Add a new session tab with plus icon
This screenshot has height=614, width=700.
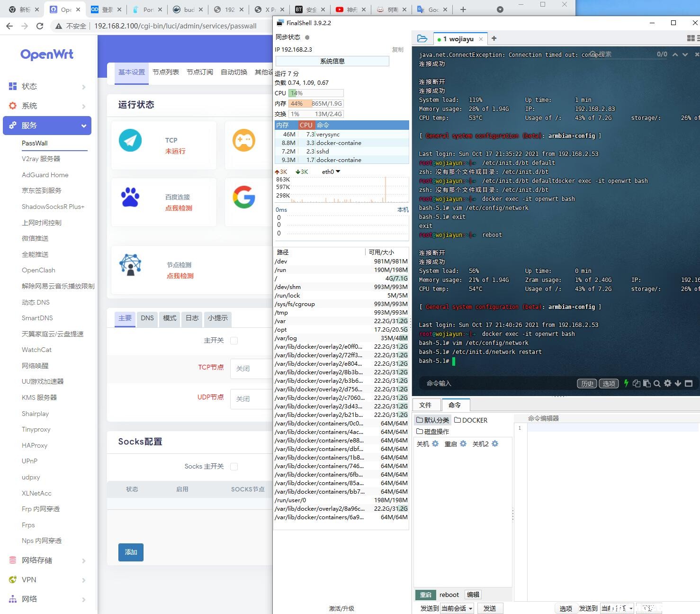[494, 39]
